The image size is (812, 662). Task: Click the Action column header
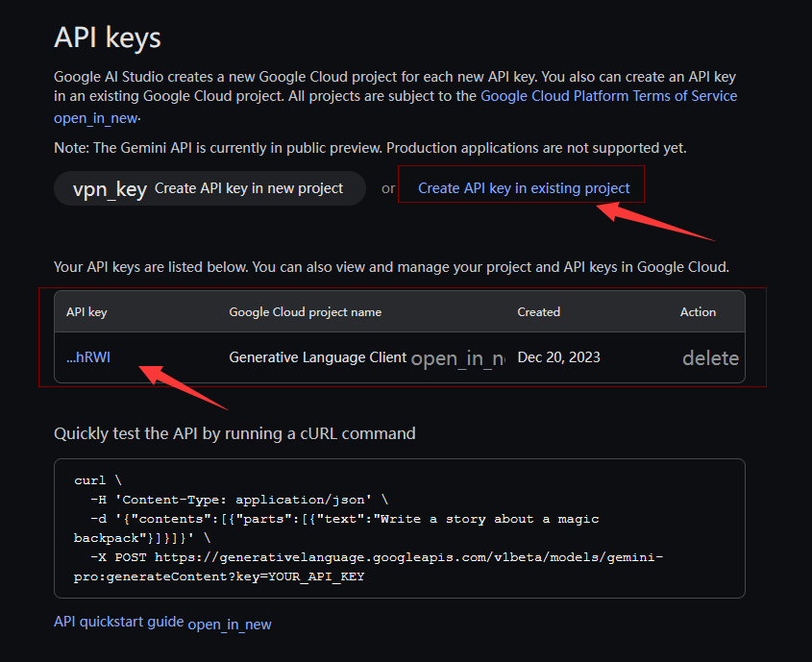(x=698, y=312)
